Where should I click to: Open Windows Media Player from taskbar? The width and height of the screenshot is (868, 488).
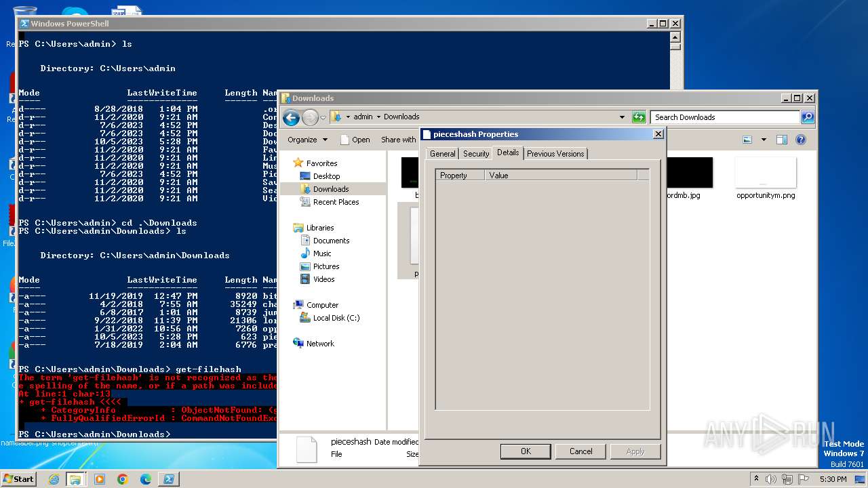(x=99, y=479)
